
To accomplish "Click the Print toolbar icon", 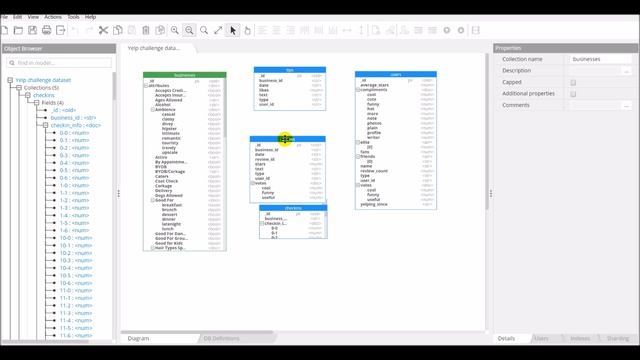I will point(47,30).
